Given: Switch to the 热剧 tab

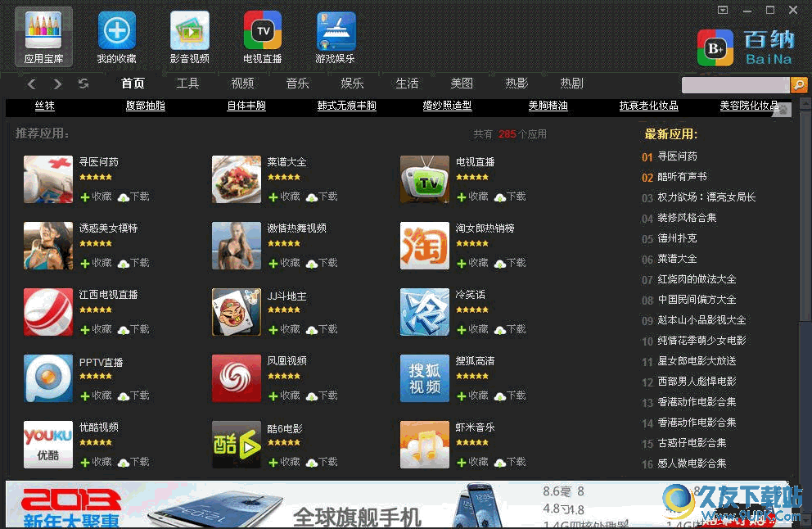Looking at the screenshot, I should (571, 84).
